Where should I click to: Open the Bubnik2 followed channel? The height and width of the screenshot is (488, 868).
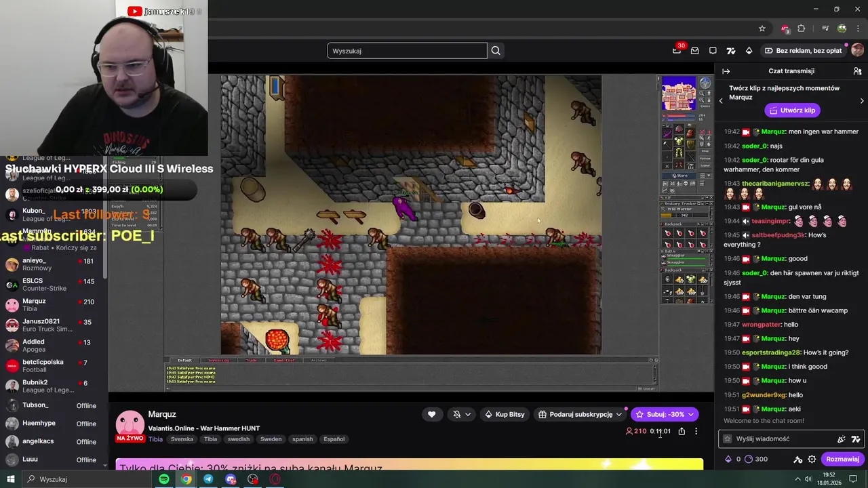pos(53,386)
